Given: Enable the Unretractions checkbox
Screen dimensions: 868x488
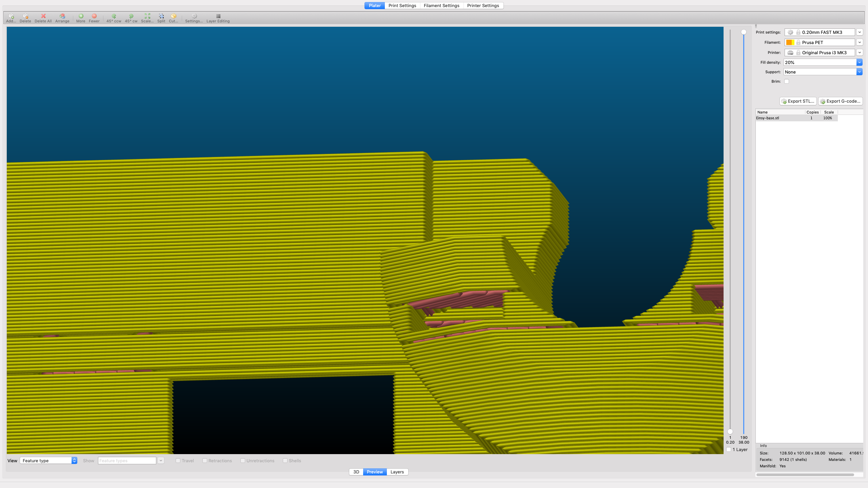Looking at the screenshot, I should pos(243,461).
